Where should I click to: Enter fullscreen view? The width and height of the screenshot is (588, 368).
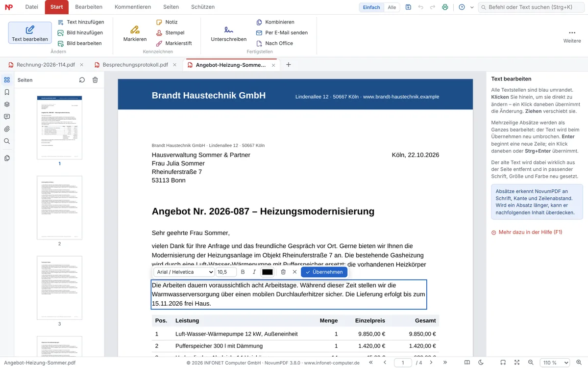(x=516, y=363)
